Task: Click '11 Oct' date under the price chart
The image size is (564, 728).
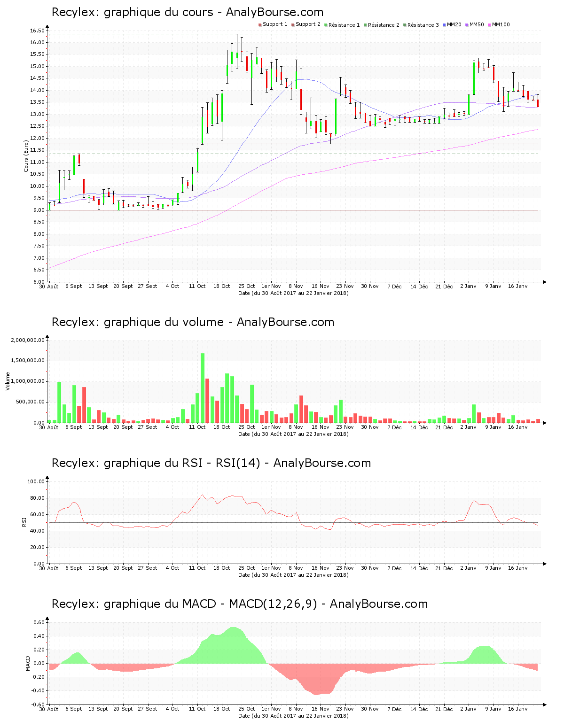Action: tap(197, 286)
